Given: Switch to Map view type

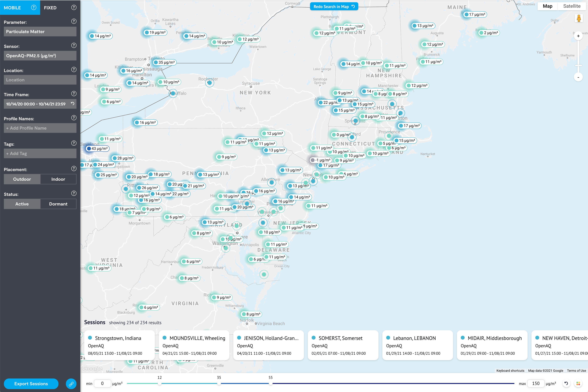Looking at the screenshot, I should pos(547,6).
